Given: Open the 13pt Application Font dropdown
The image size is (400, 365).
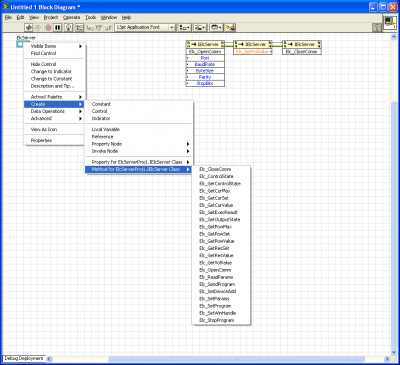Looking at the screenshot, I should pos(145,27).
